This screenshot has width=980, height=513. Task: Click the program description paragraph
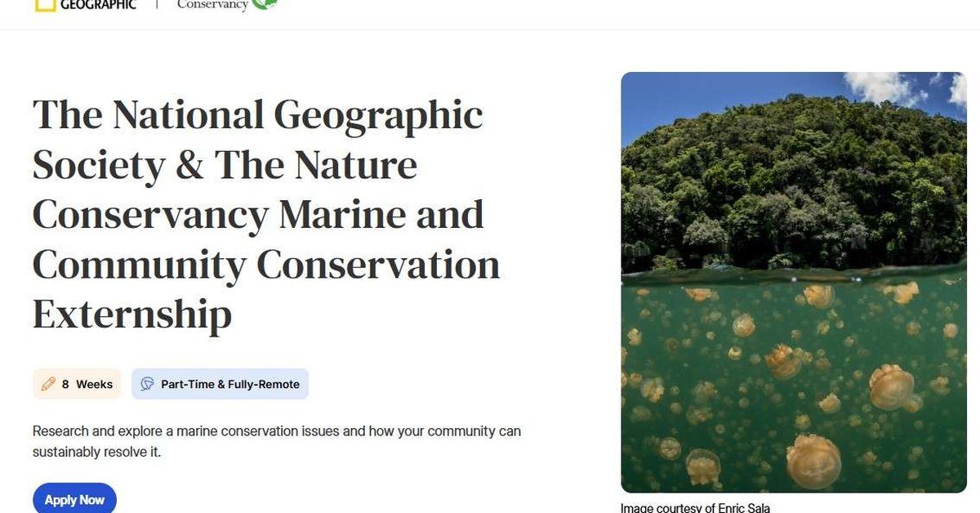pos(276,440)
